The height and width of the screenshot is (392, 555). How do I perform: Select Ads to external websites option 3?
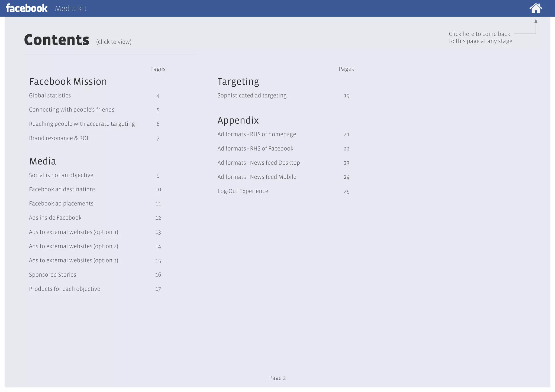pyautogui.click(x=73, y=260)
